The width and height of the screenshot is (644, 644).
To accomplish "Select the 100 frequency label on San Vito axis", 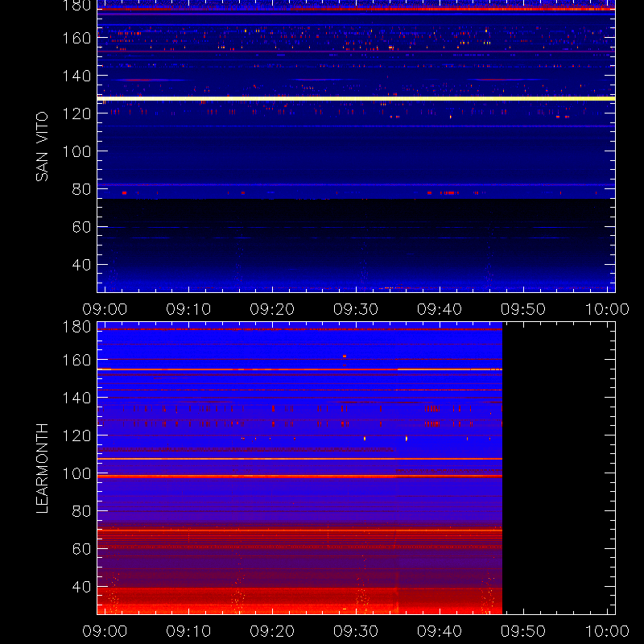I will pyautogui.click(x=76, y=151).
